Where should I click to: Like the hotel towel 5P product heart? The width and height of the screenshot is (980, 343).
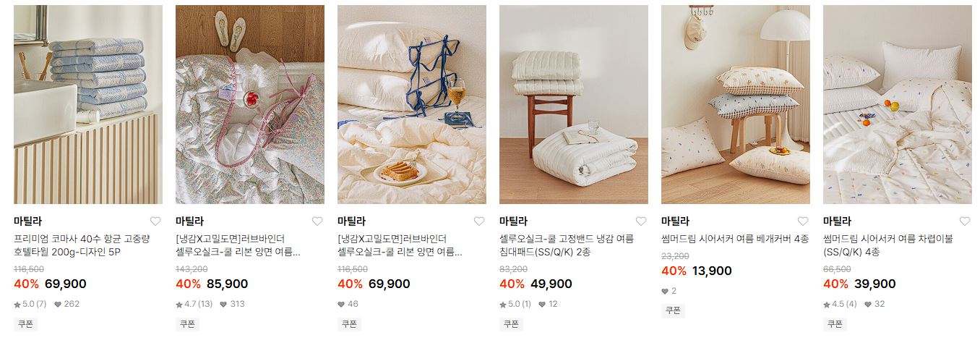[155, 221]
